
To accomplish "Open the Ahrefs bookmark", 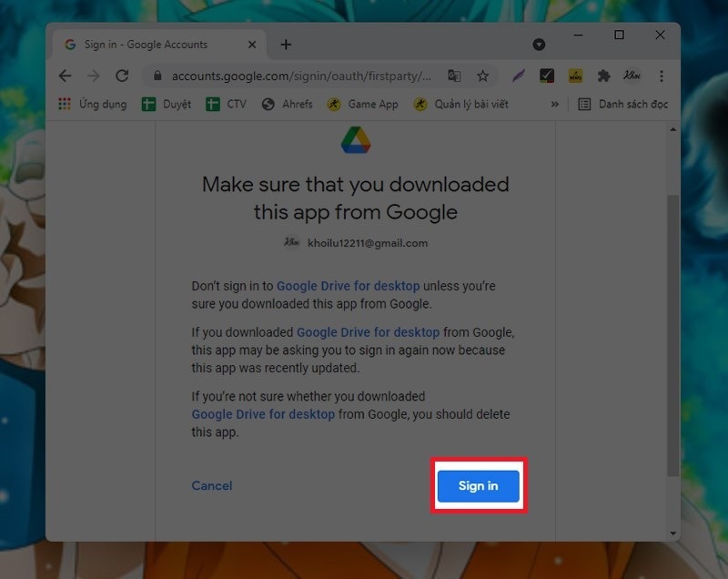I will (x=287, y=104).
